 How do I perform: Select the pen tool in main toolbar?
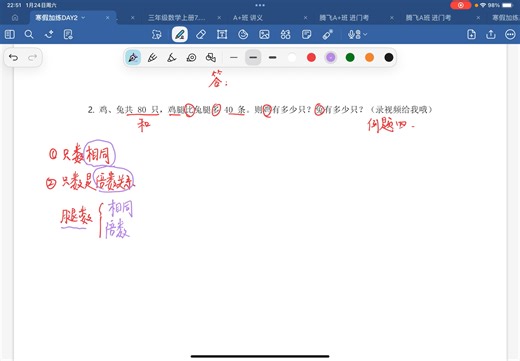(180, 34)
